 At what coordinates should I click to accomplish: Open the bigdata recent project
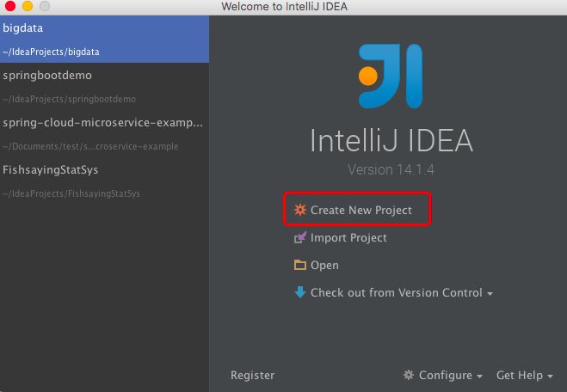click(103, 40)
